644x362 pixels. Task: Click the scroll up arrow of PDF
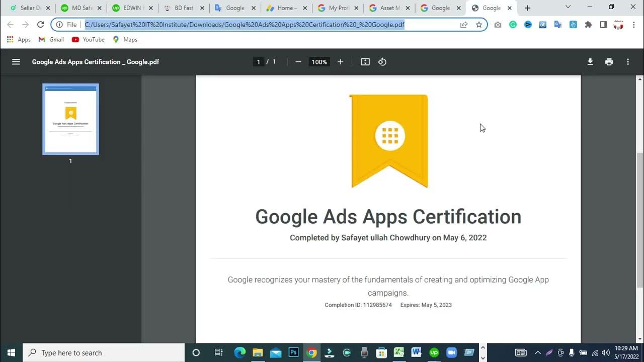pyautogui.click(x=640, y=79)
